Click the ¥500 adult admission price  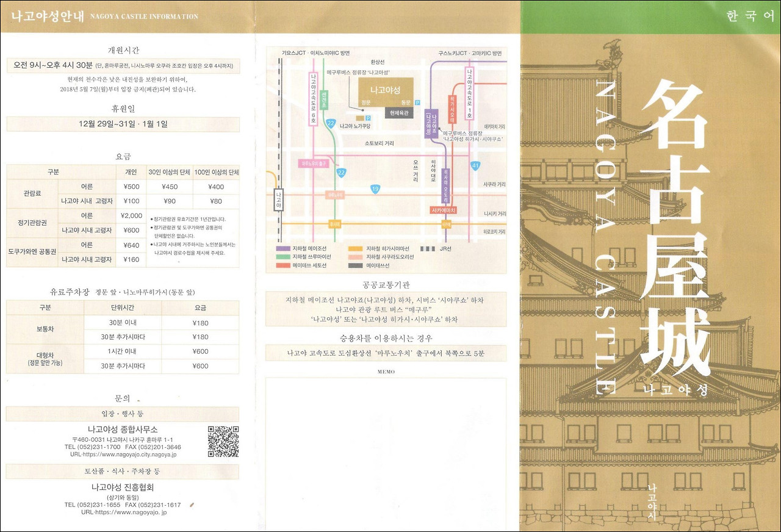click(x=131, y=187)
